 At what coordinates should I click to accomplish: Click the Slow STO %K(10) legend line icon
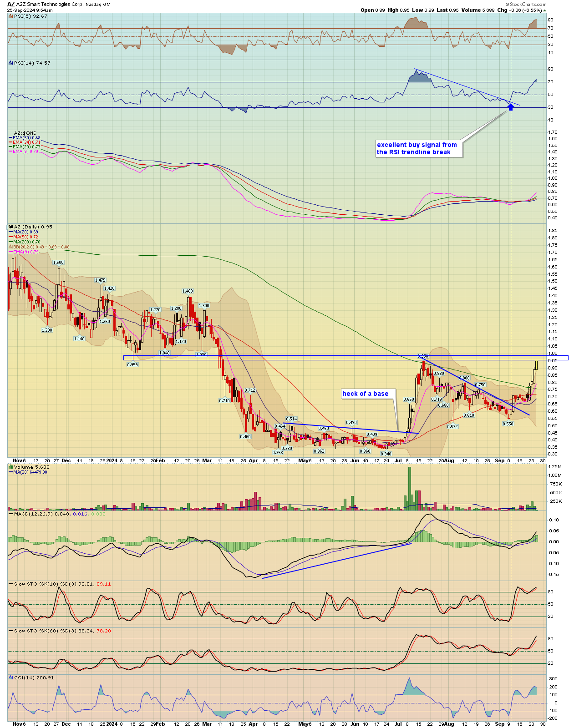click(10, 584)
